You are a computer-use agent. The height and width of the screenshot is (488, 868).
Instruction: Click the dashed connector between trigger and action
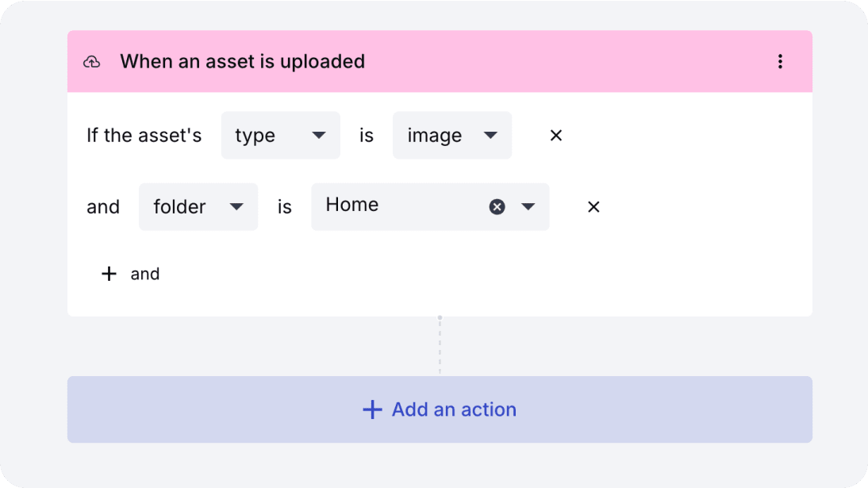coord(440,346)
